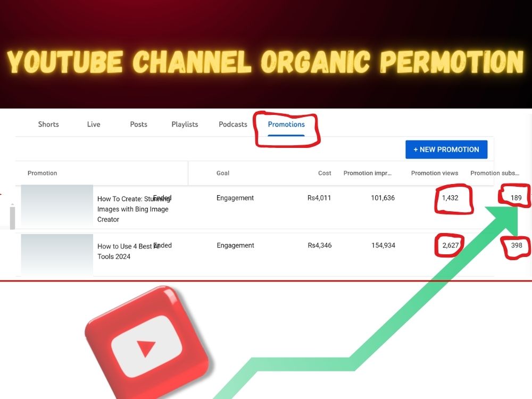Click cost value Rs4,346
This screenshot has width=532, height=399.
tap(320, 245)
